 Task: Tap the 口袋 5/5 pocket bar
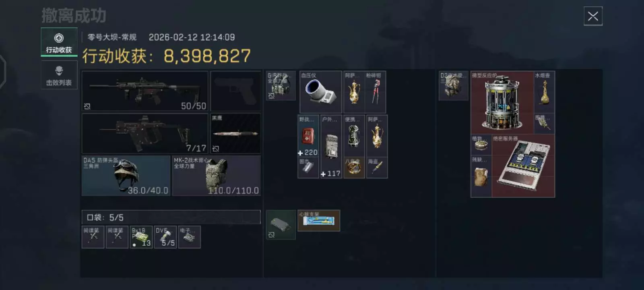point(171,217)
